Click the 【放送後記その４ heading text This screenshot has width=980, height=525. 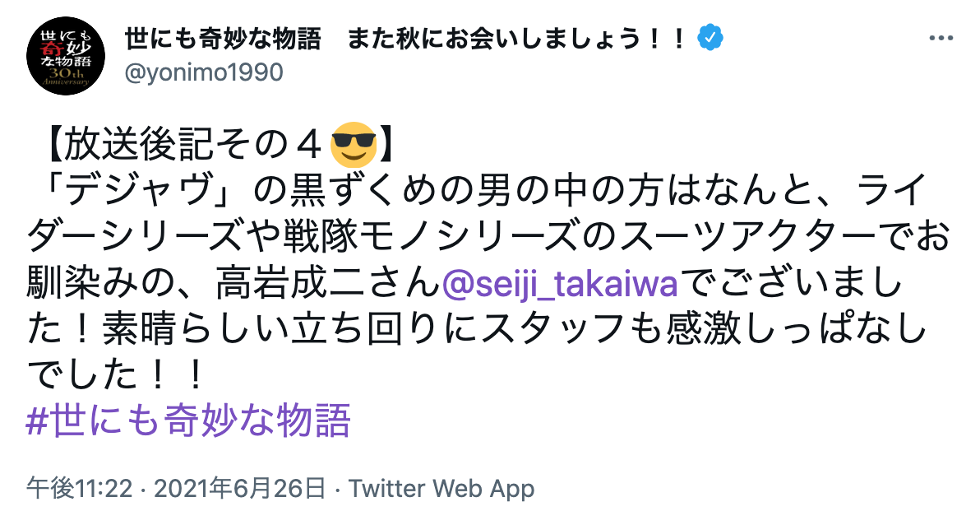[184, 145]
